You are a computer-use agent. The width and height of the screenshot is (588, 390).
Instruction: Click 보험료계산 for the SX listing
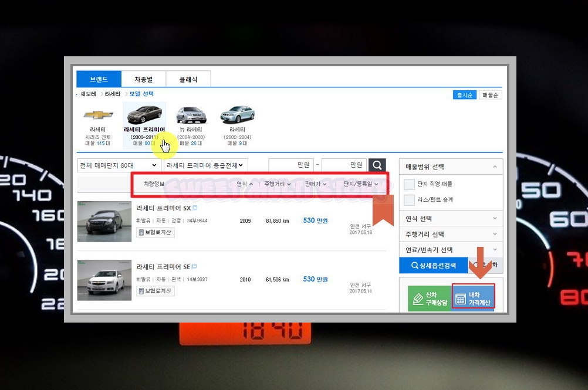click(x=156, y=232)
